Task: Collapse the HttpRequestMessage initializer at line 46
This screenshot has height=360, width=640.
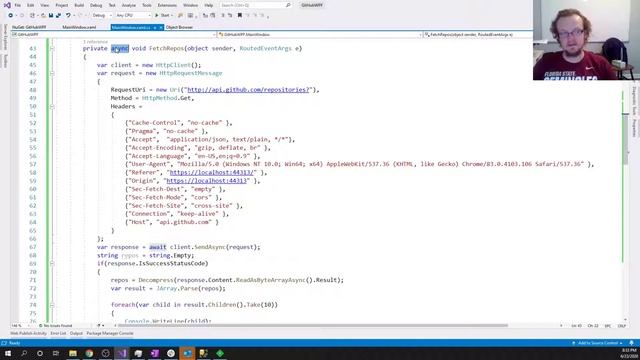Action: tap(52, 73)
